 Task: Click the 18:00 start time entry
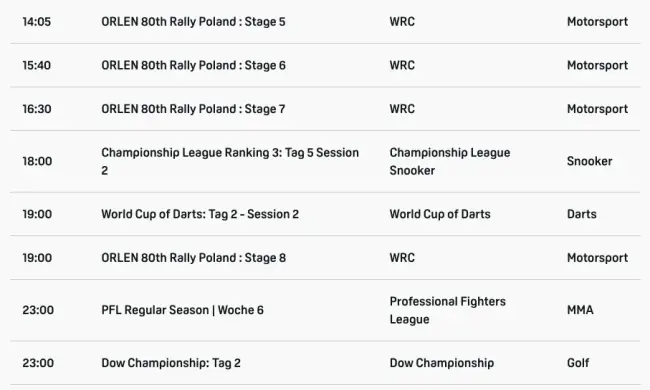pyautogui.click(x=37, y=161)
